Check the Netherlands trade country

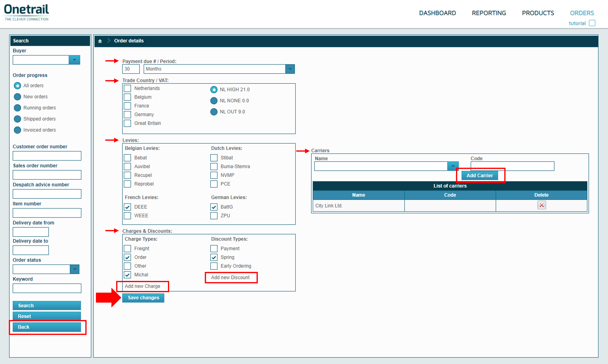point(127,88)
